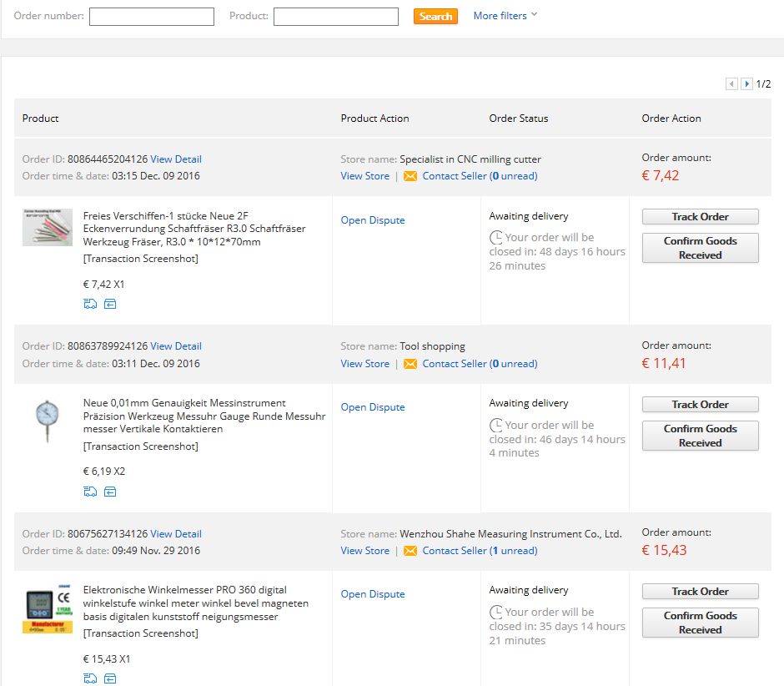
Task: Confirm Goods Received for the €7,42 order
Action: click(x=700, y=248)
